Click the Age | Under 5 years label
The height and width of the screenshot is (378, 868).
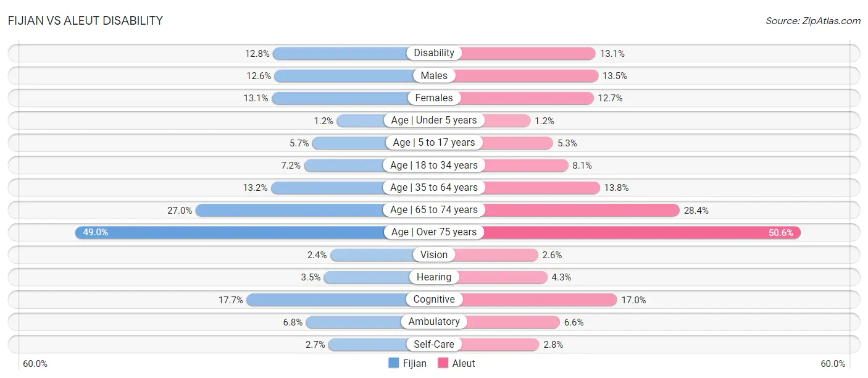tap(434, 120)
